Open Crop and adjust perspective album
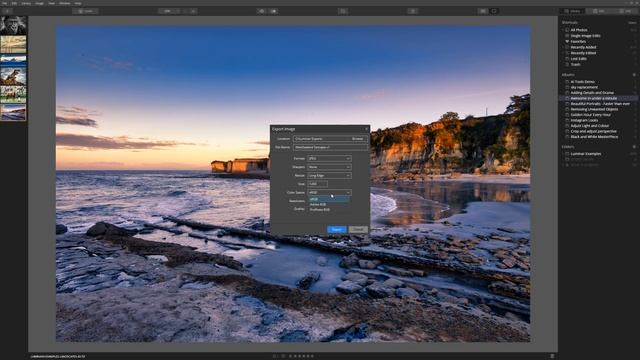 593,131
